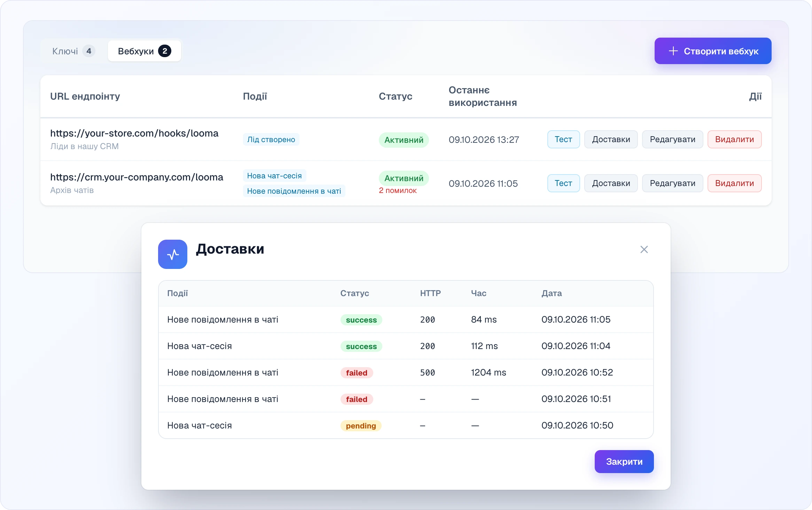Viewport: 812px width, 510px height.
Task: Click the pending badge on 10:50 delivery
Action: pyautogui.click(x=361, y=426)
